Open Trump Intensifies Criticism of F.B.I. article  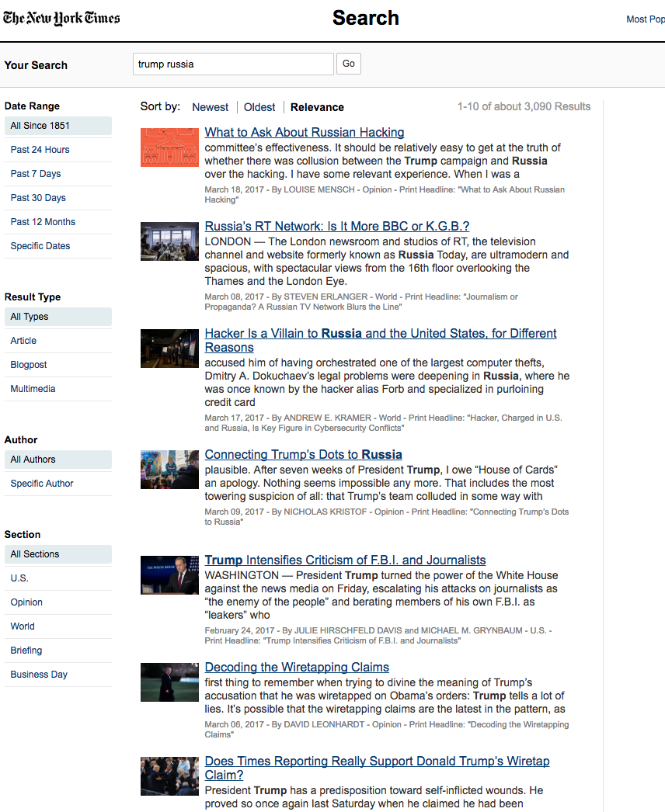(345, 560)
